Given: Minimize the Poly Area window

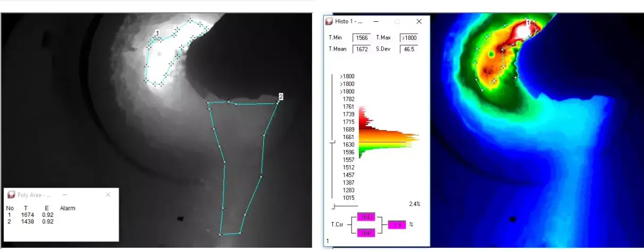Looking at the screenshot, I should (x=64, y=195).
